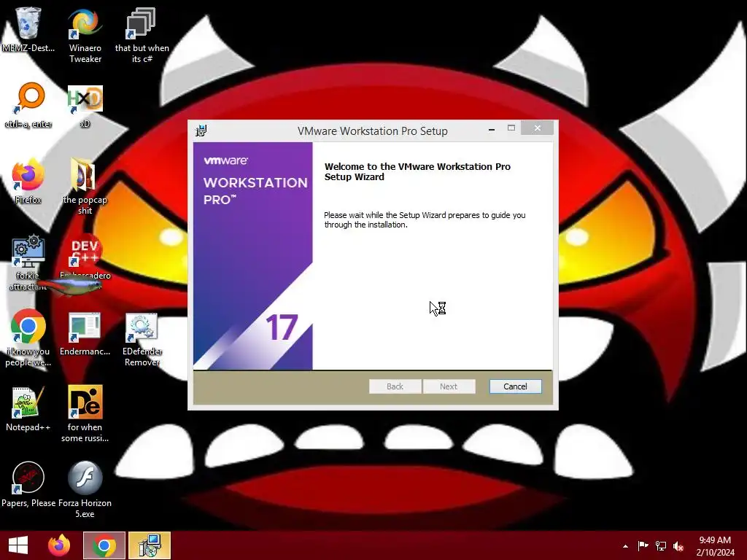This screenshot has width=747, height=560.
Task: Launch Firefox from the desktop icon
Action: (x=28, y=174)
